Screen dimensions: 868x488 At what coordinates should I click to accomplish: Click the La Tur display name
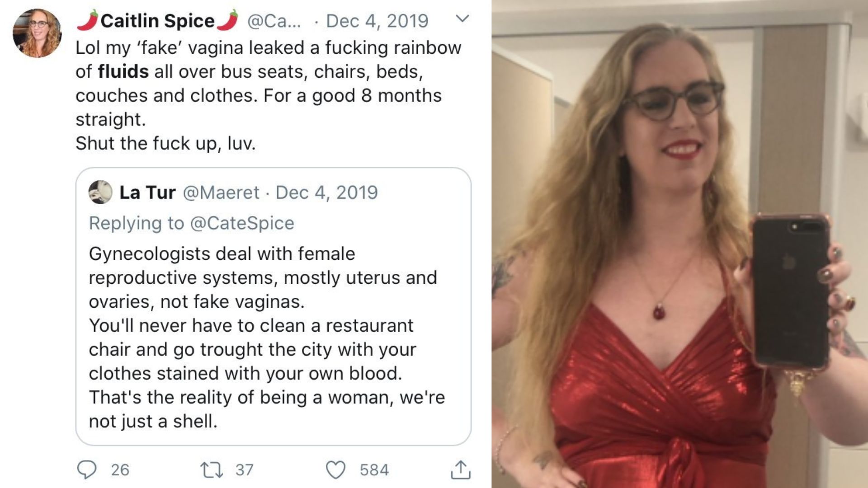[x=147, y=192]
